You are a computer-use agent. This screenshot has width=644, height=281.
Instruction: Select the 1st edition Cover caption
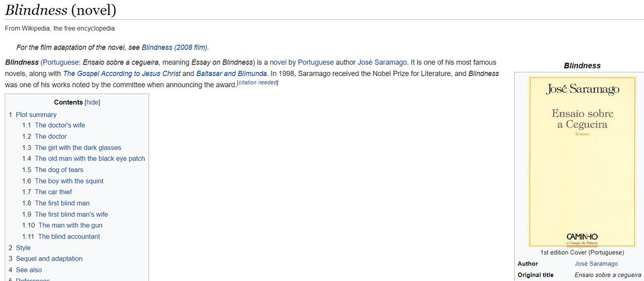tap(582, 253)
